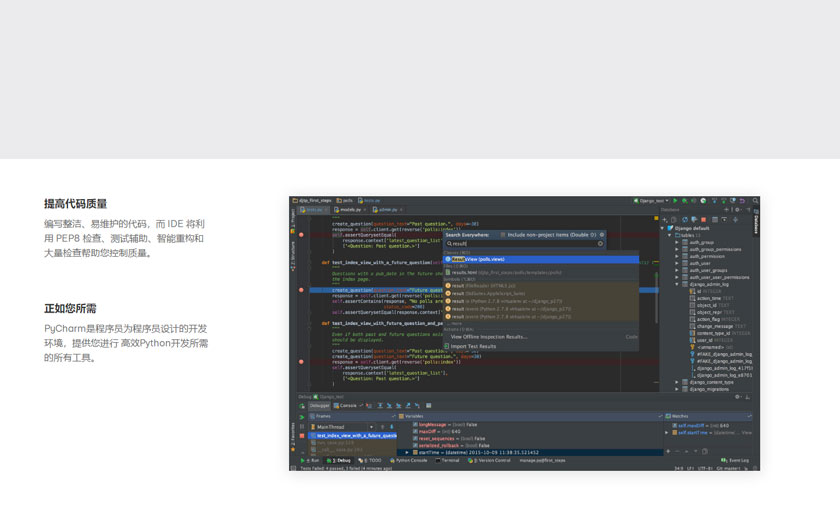Expand the startTime variable row

point(407,452)
